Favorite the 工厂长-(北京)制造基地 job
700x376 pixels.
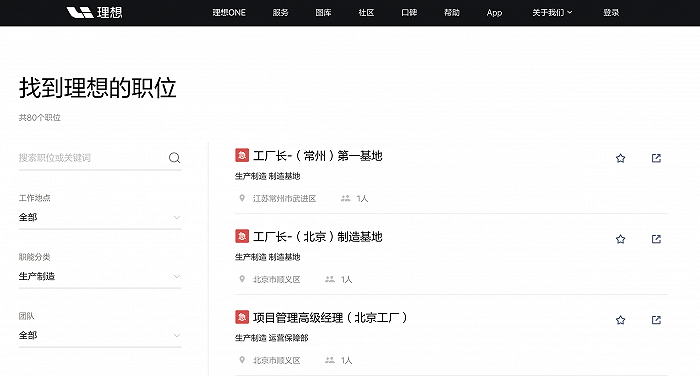coord(621,239)
